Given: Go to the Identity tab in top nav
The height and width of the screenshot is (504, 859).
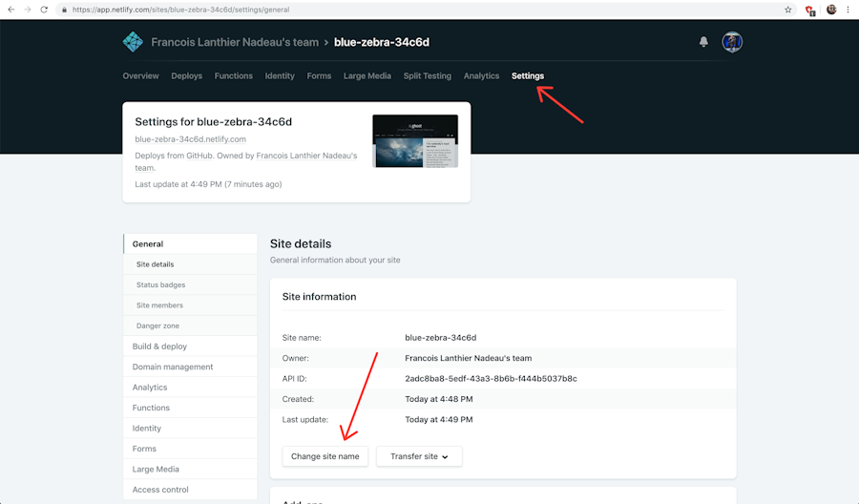Looking at the screenshot, I should pyautogui.click(x=280, y=75).
